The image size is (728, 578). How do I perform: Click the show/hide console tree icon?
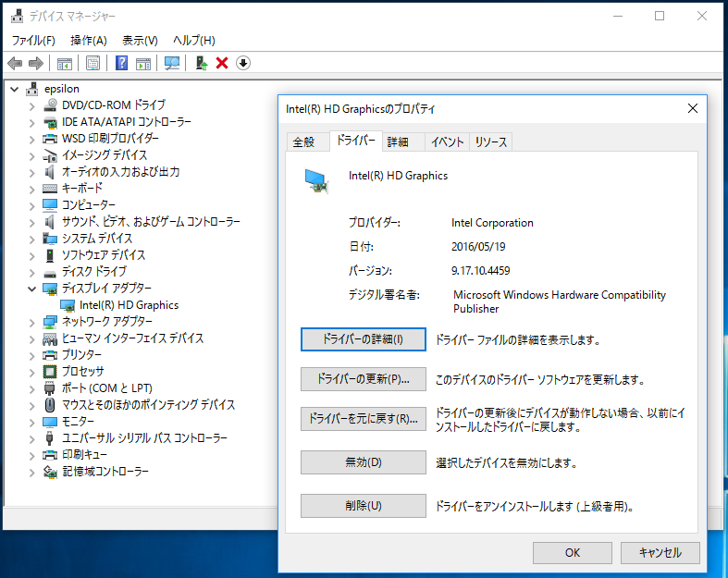click(x=65, y=63)
